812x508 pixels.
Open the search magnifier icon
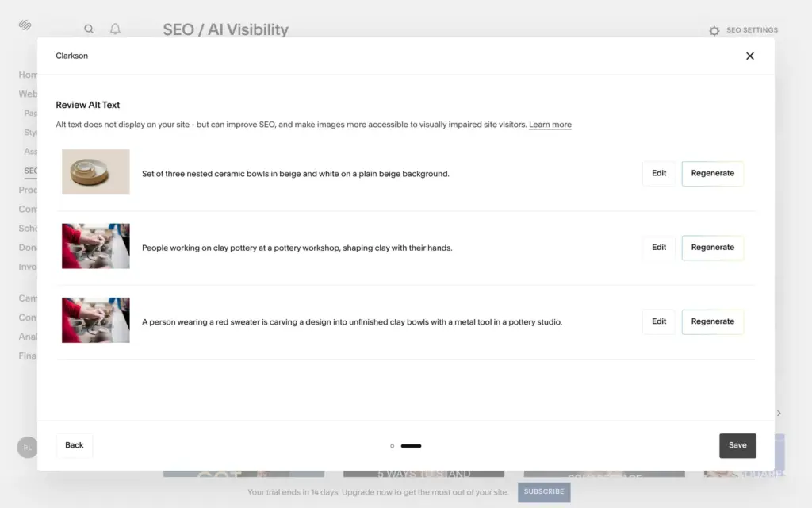(x=89, y=29)
